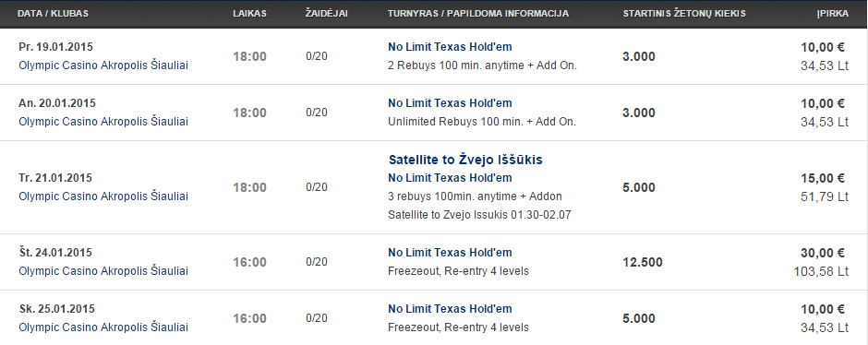Click the 16:00 time on Št. 24.01.2015
Viewport: 868px width, 345px height.
[249, 263]
